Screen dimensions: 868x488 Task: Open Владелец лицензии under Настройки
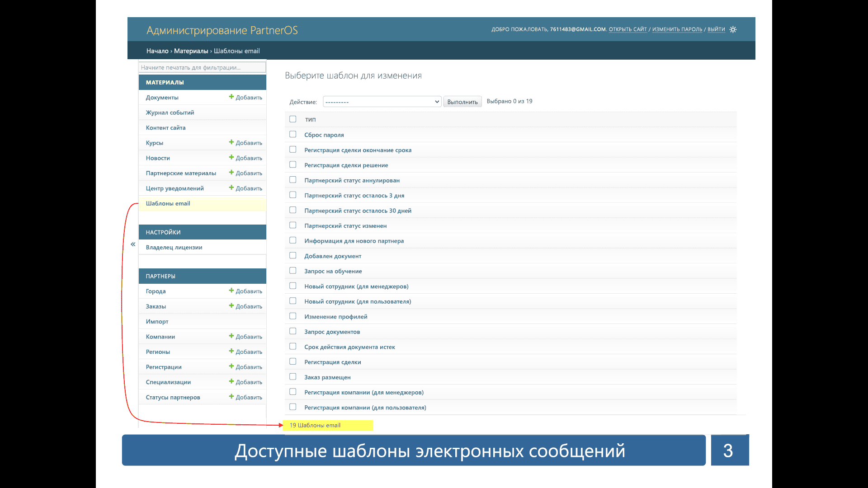(174, 247)
